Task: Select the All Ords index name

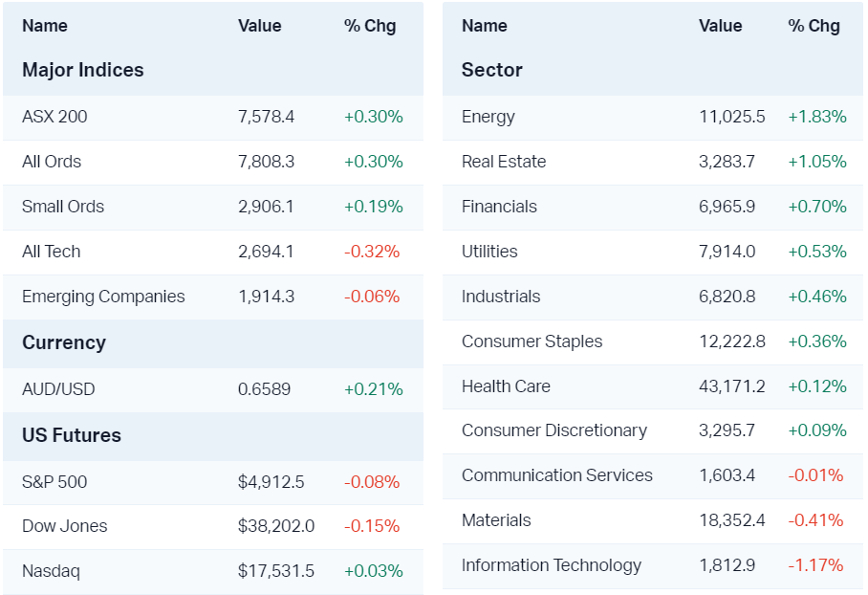Action: tap(52, 162)
